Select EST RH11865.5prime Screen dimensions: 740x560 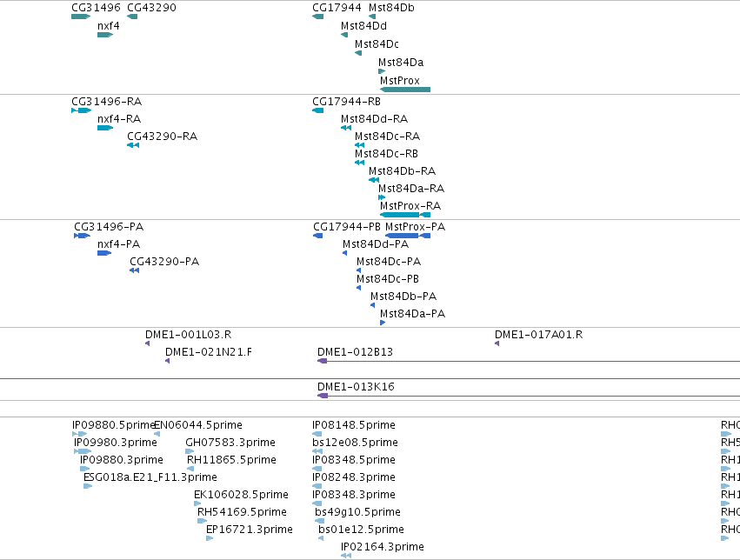point(231,461)
